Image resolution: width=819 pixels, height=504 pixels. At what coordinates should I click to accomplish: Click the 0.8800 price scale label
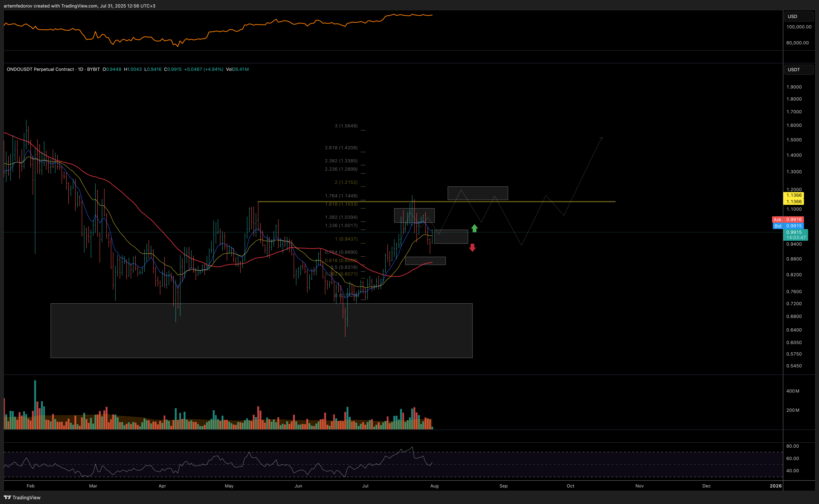(x=794, y=259)
